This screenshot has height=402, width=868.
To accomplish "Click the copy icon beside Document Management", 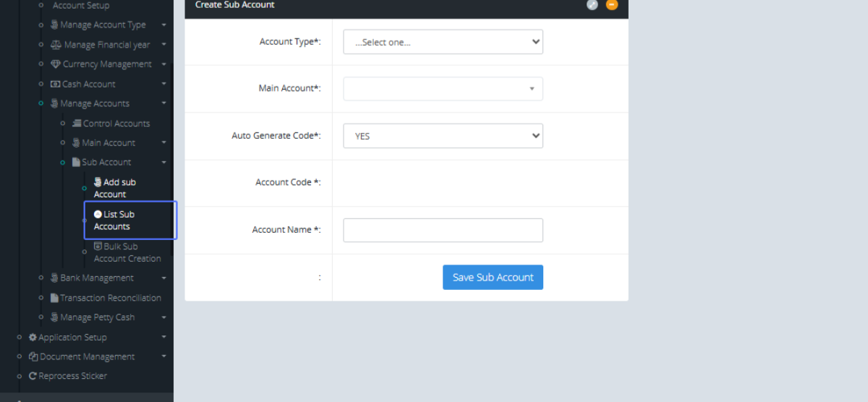I will (33, 356).
